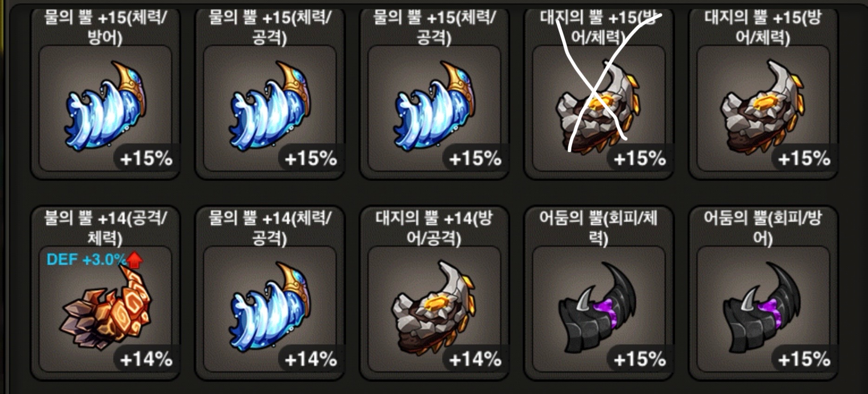
Task: Tap the 물의 뿔 +14(체력/공격) title label
Action: (270, 228)
